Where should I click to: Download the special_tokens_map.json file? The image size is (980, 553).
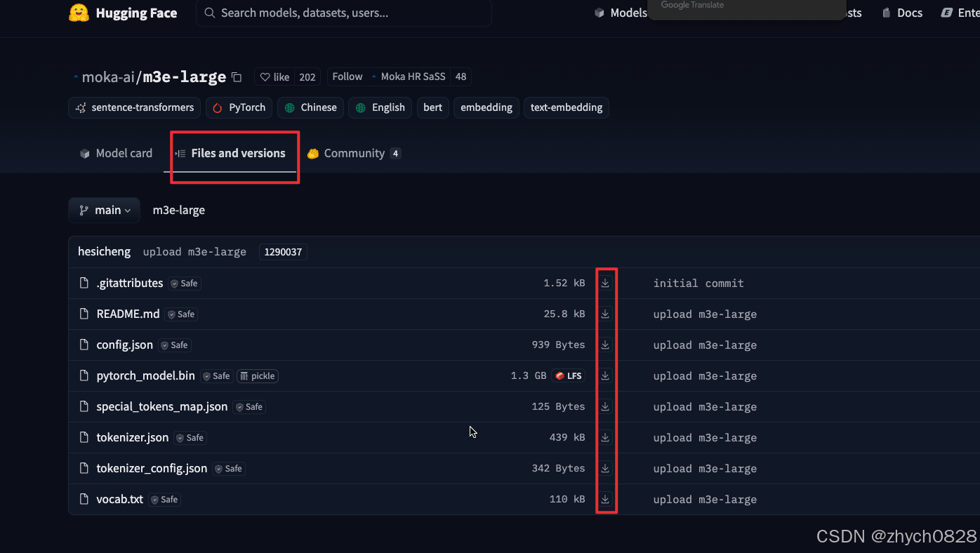pyautogui.click(x=605, y=406)
